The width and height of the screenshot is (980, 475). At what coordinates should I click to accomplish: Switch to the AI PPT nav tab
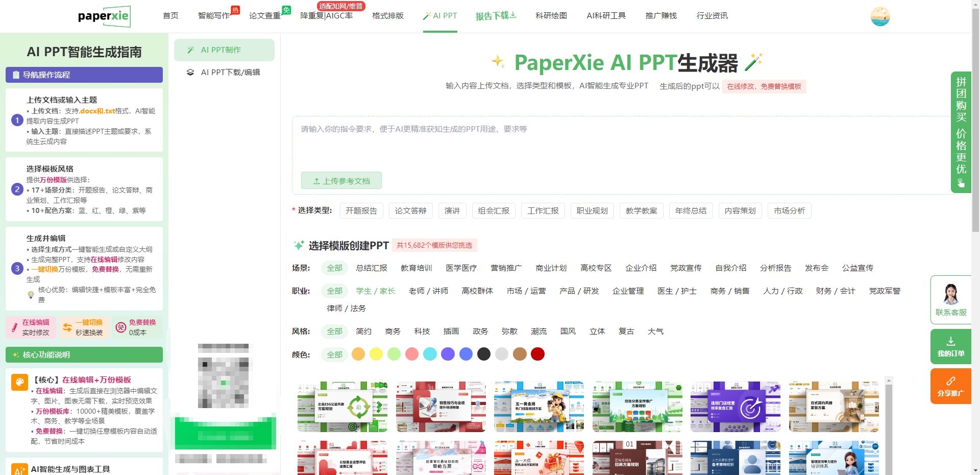tap(440, 16)
